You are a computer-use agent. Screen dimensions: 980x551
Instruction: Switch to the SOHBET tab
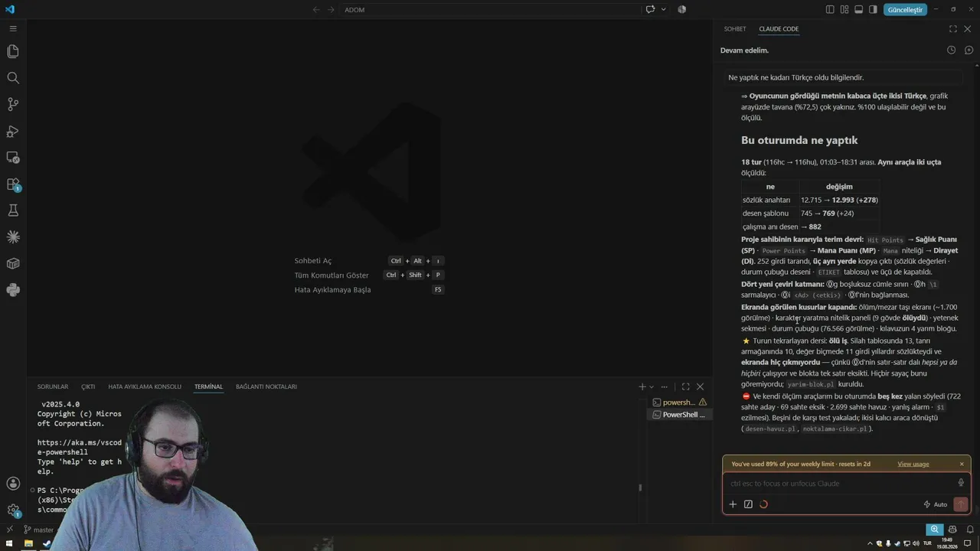[735, 29]
